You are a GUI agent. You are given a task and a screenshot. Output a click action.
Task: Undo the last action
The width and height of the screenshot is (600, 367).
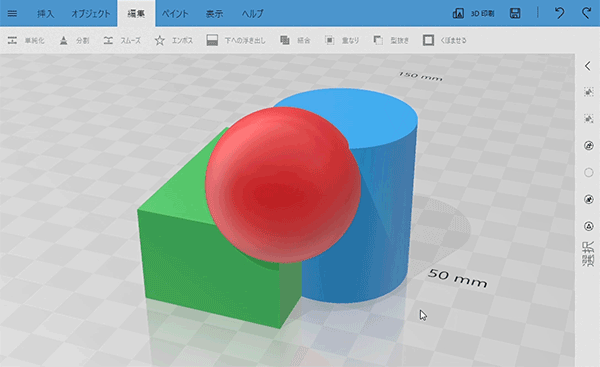click(x=559, y=13)
